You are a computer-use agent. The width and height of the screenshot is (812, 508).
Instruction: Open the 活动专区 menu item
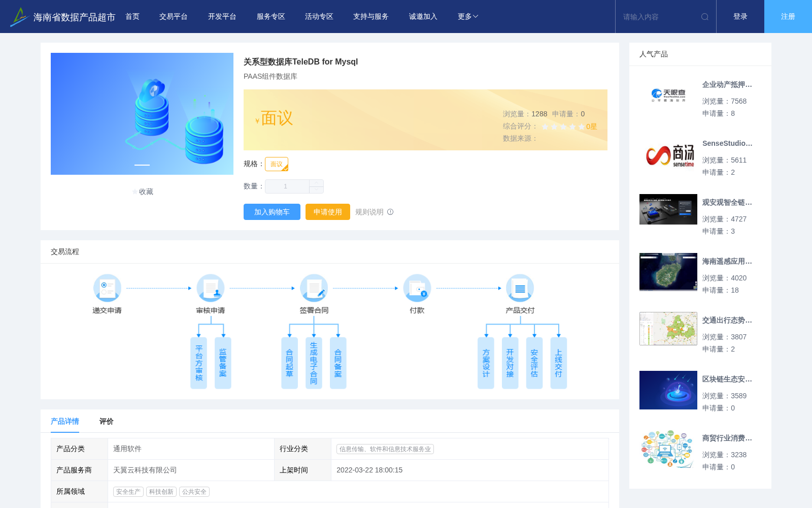[x=319, y=17]
